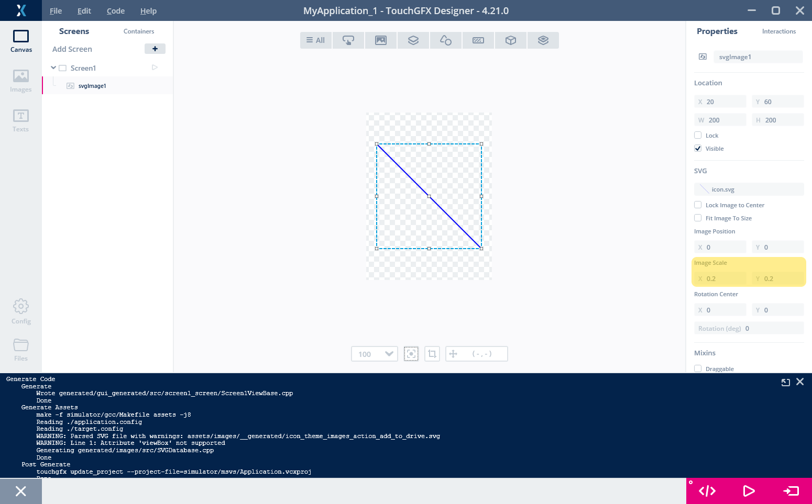812x504 pixels.
Task: Open the Code menu
Action: [116, 11]
